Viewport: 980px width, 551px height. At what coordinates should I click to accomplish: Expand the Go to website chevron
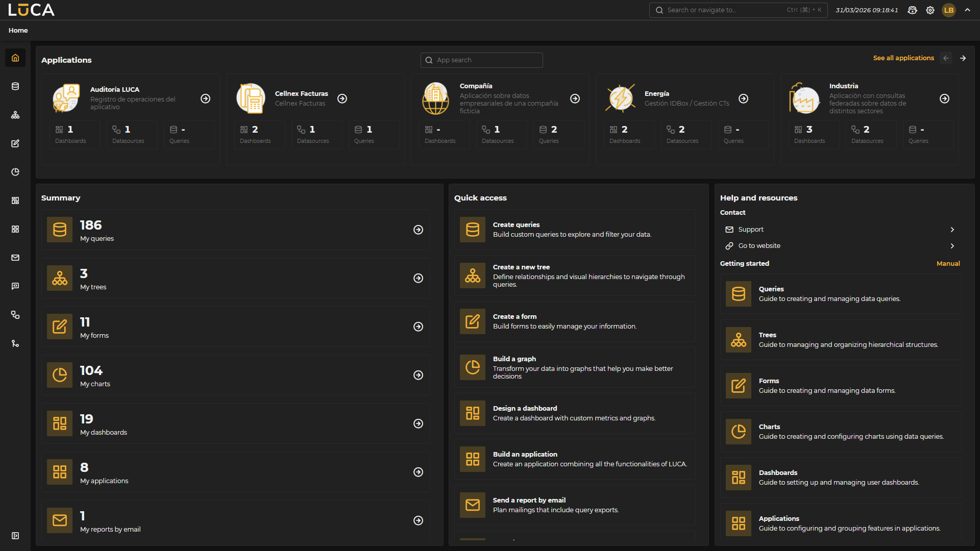(952, 246)
